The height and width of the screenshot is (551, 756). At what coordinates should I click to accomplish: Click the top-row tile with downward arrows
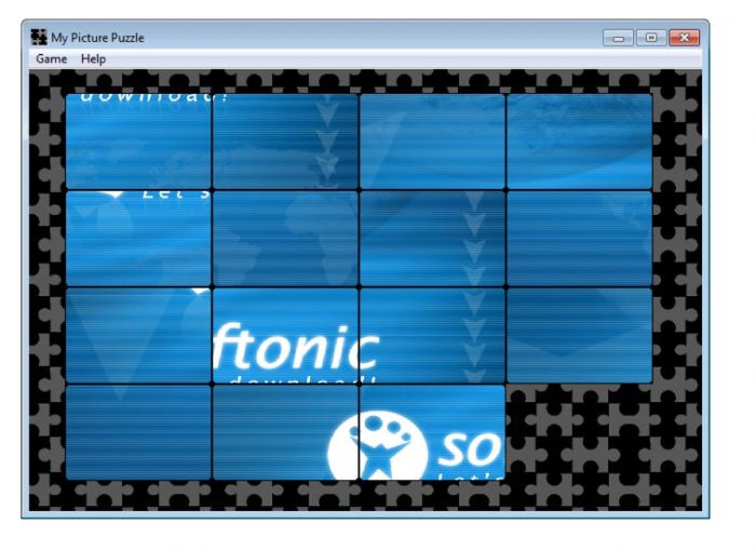click(x=285, y=142)
